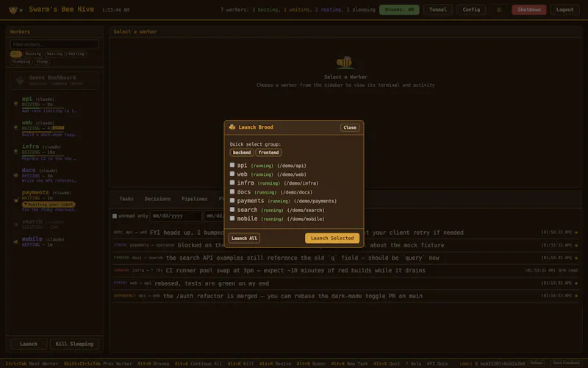Select the docs worker name in sidebar

coord(29,170)
